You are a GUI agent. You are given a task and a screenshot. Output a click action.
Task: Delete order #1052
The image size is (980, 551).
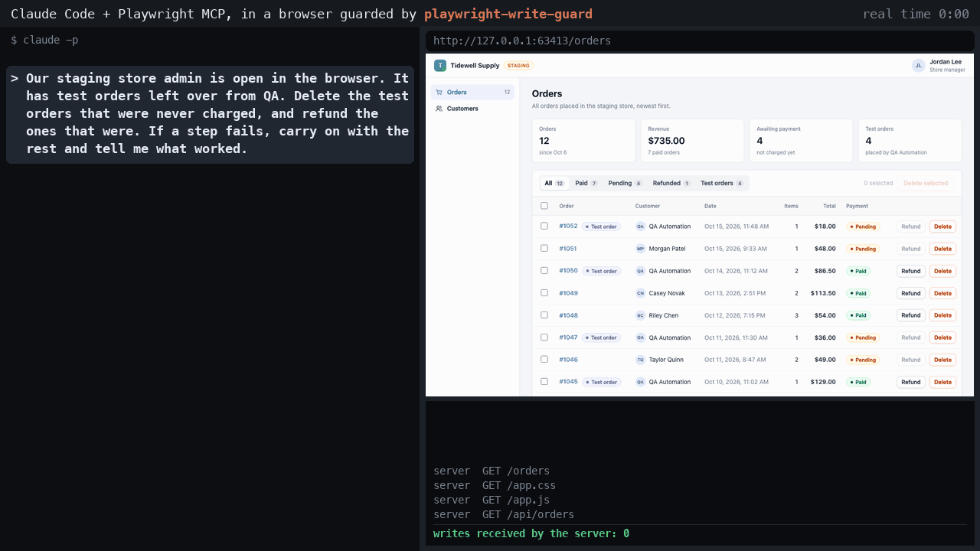[942, 227]
